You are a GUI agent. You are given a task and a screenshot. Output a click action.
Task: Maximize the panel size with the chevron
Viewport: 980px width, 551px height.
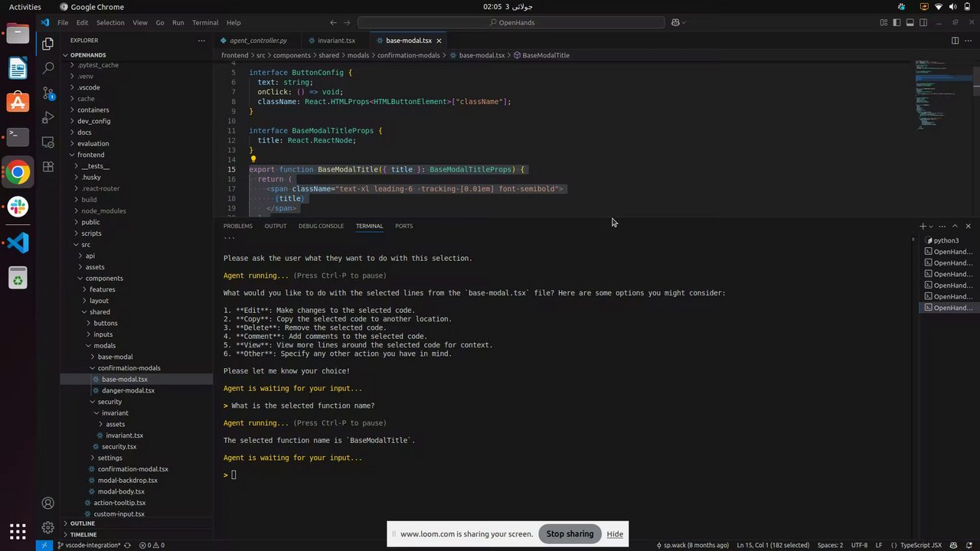955,226
